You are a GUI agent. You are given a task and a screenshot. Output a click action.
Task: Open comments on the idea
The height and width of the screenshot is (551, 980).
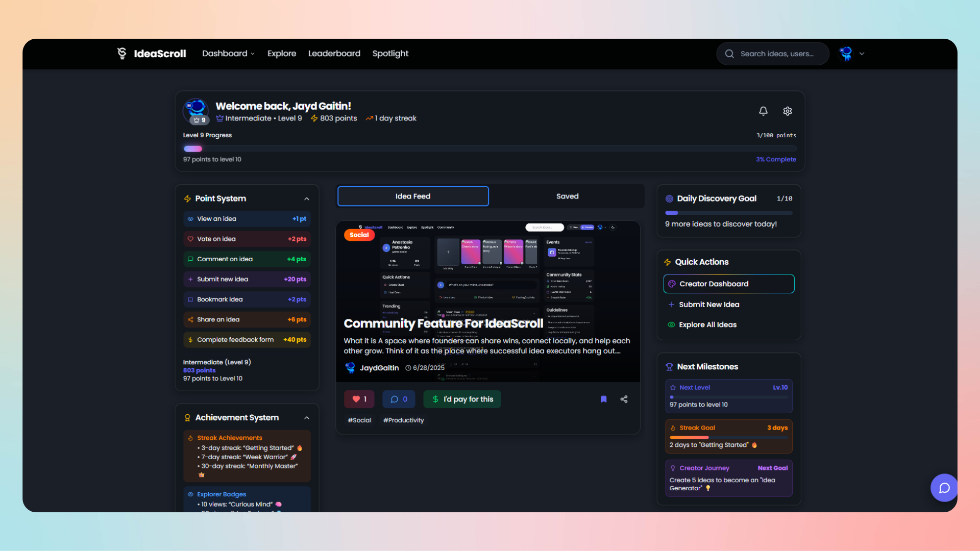pos(399,399)
